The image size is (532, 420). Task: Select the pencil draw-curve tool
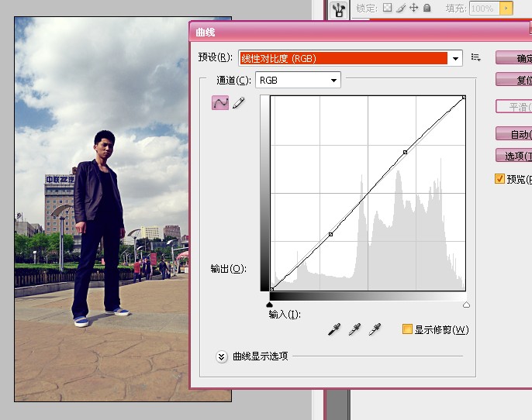coord(239,103)
